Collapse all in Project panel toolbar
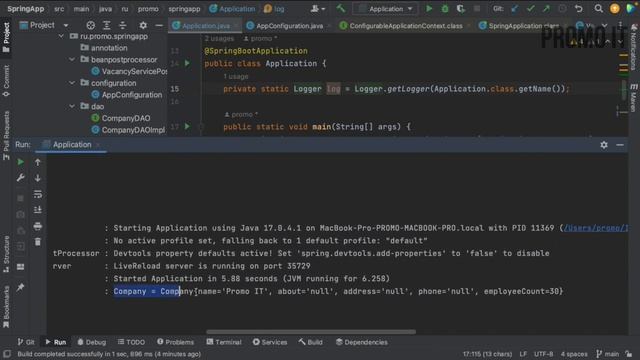The width and height of the screenshot is (640, 360). pos(122,25)
